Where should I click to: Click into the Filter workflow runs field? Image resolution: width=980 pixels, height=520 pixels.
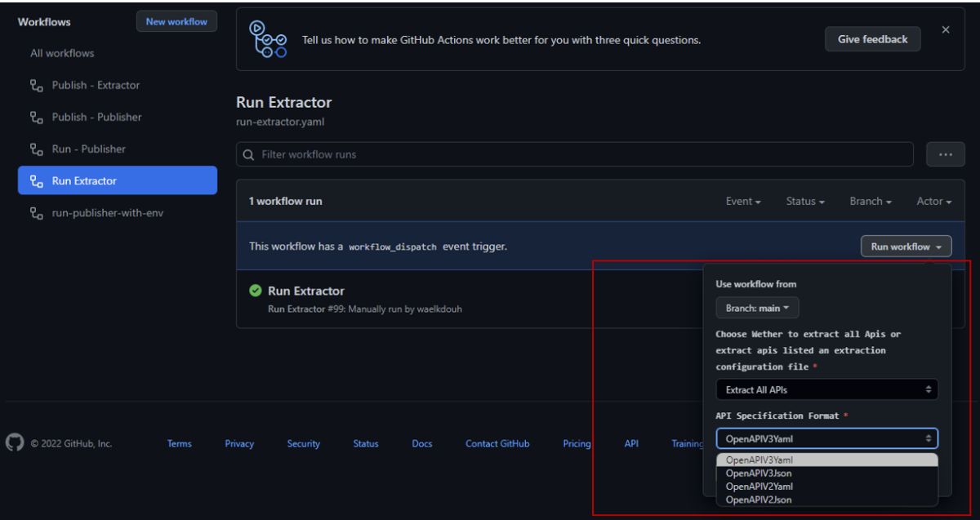[x=574, y=154]
